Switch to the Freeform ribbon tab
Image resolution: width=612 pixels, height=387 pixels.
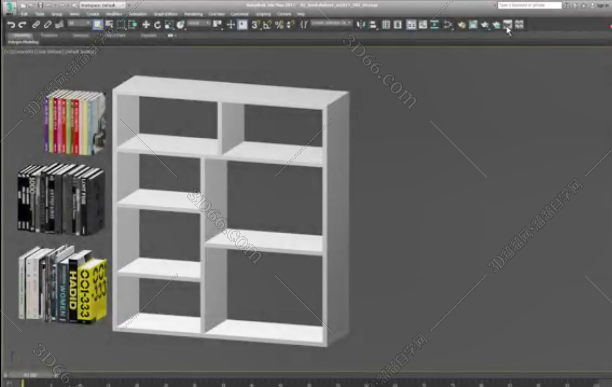(49, 36)
